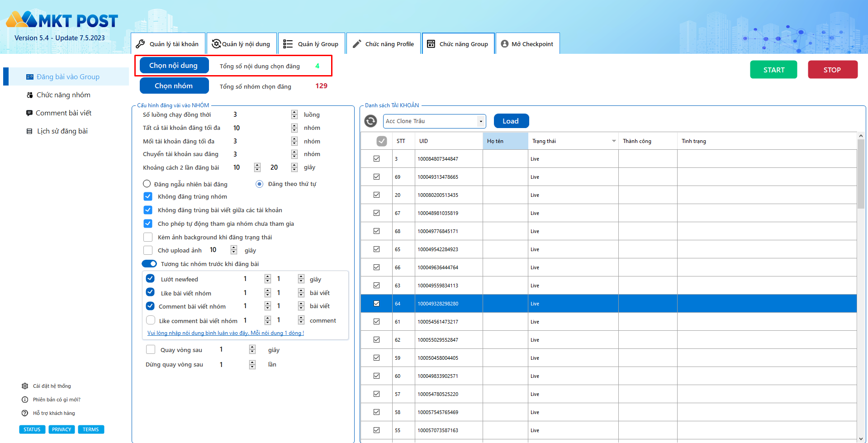Click the wrench icon on Quản lý tài khoản

tap(141, 44)
